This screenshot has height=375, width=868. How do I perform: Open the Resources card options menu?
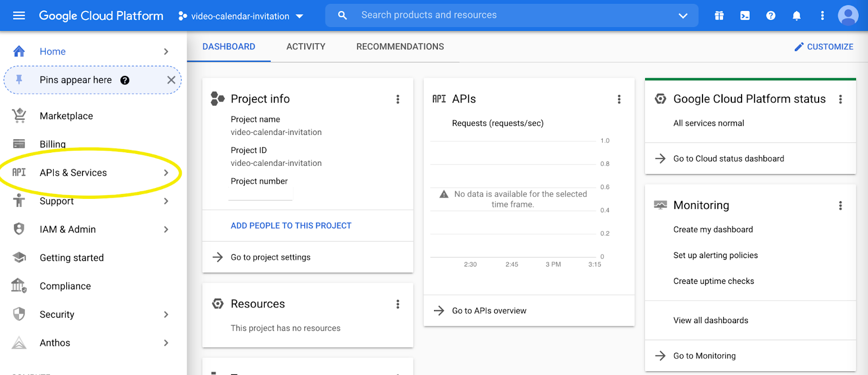(x=398, y=304)
